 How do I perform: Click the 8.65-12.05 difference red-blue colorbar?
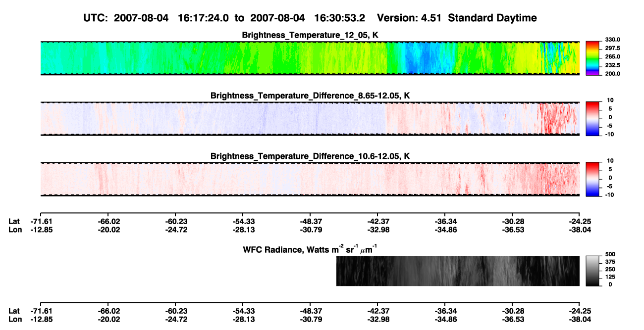[x=593, y=118]
